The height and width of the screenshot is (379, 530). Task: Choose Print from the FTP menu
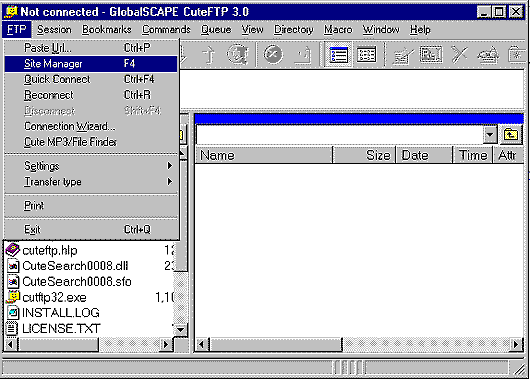(91, 206)
